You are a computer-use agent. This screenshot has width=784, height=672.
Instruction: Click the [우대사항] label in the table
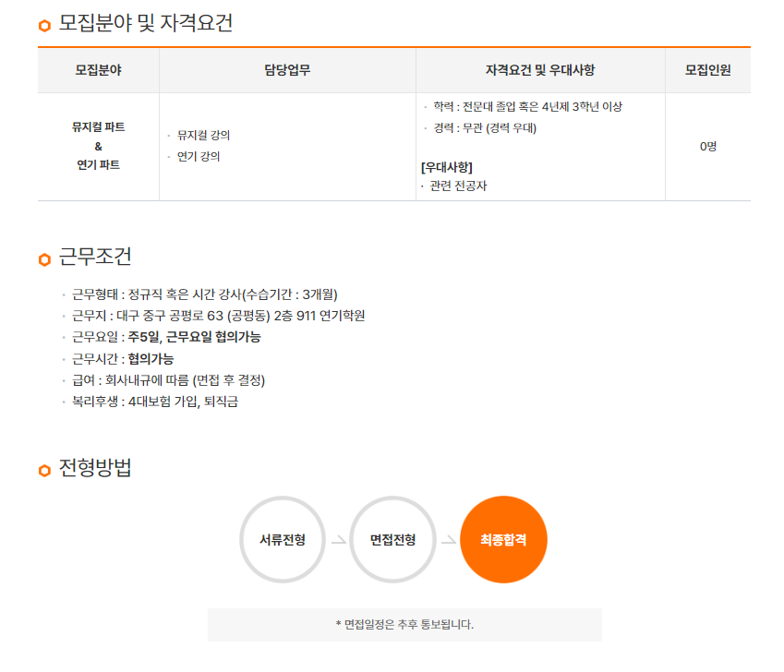pos(447,167)
